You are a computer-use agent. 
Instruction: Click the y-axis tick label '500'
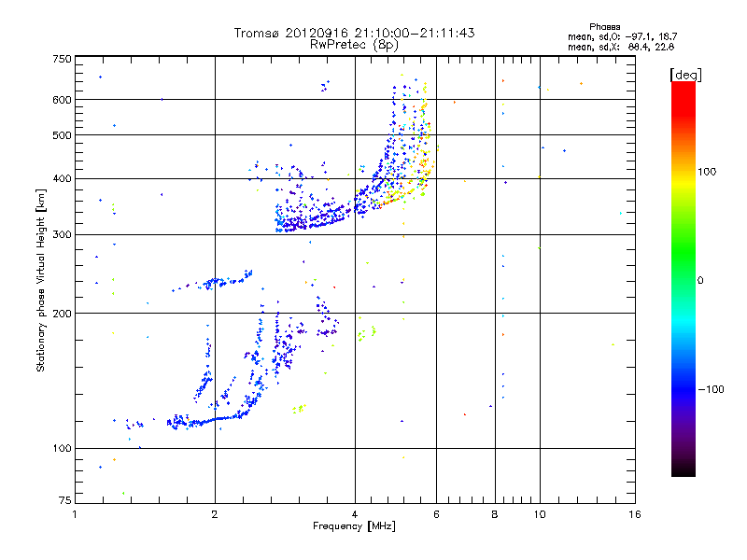click(62, 135)
